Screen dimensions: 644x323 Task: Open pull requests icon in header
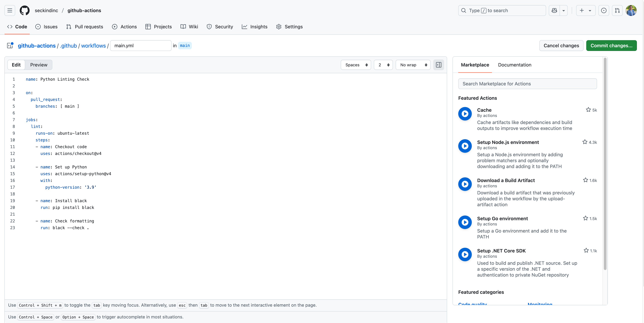[x=617, y=10]
